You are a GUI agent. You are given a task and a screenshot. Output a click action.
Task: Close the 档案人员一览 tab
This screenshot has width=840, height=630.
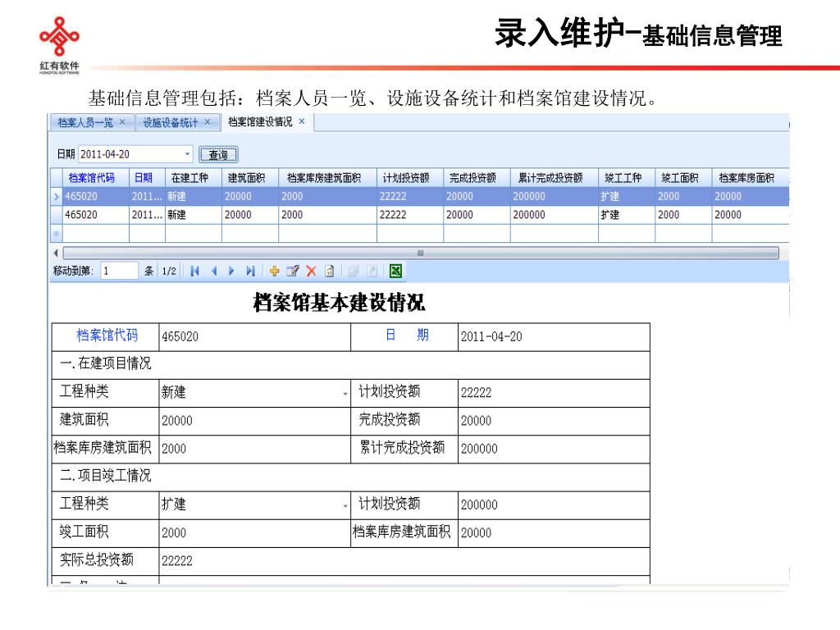pos(122,122)
